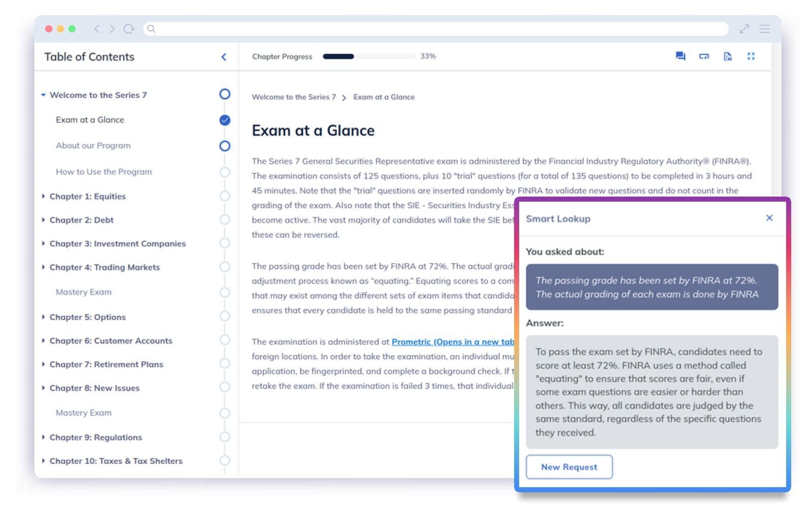The width and height of the screenshot is (812, 508).
Task: Click the AI document icon in toolbar
Action: (727, 56)
